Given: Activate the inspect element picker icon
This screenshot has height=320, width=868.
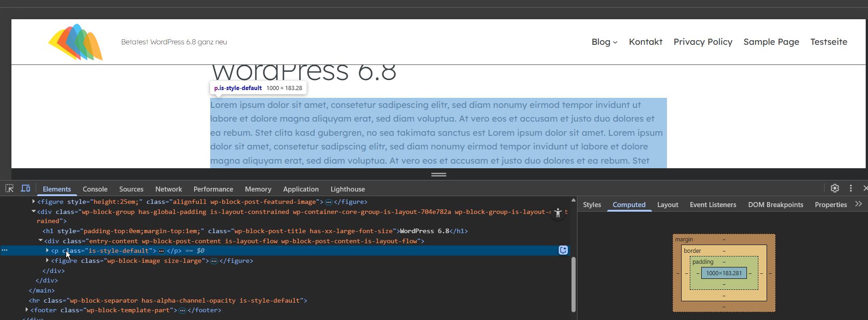Looking at the screenshot, I should 9,188.
